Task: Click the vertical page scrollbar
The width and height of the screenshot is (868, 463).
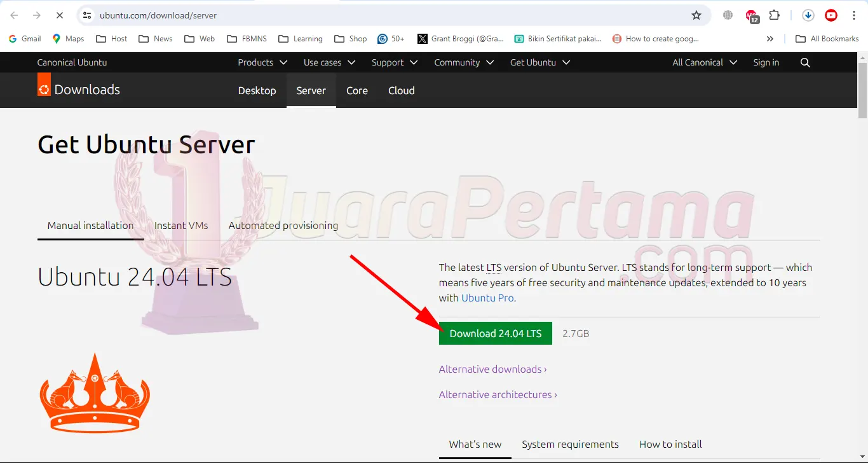Action: (x=862, y=90)
